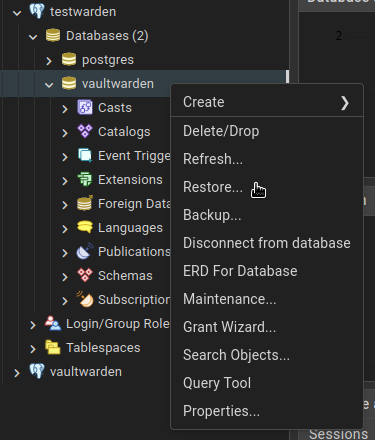Viewport: 375px width, 440px height.
Task: Open the Create submenu
Action: tap(267, 102)
